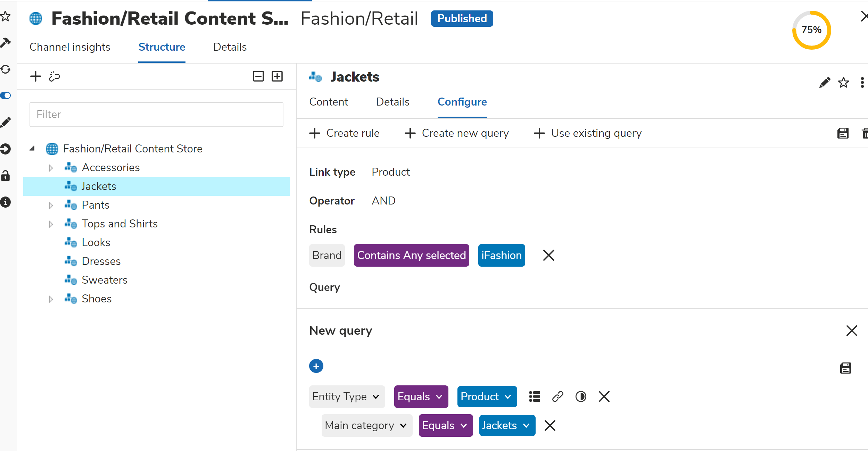Expand the Pants tree node
The width and height of the screenshot is (868, 451).
51,205
